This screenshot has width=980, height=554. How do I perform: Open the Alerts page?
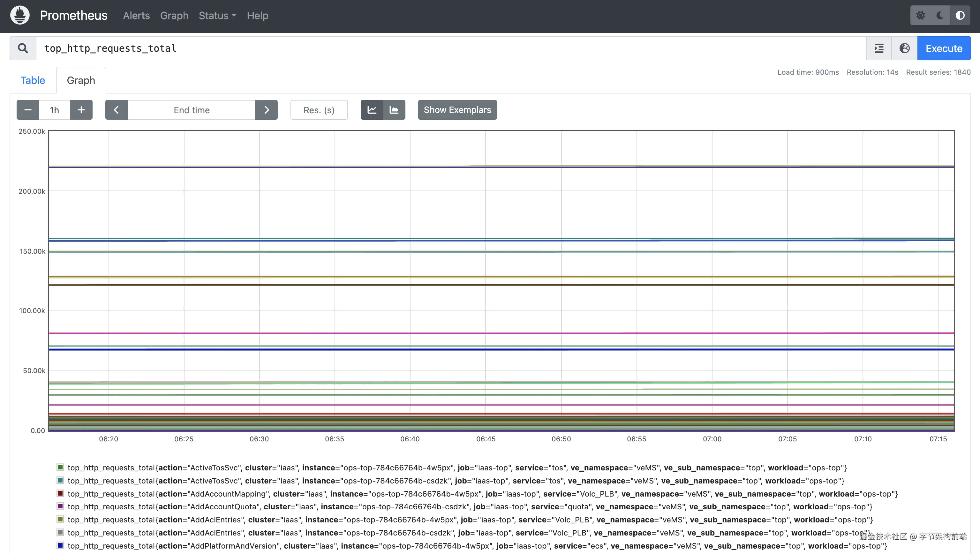[136, 16]
